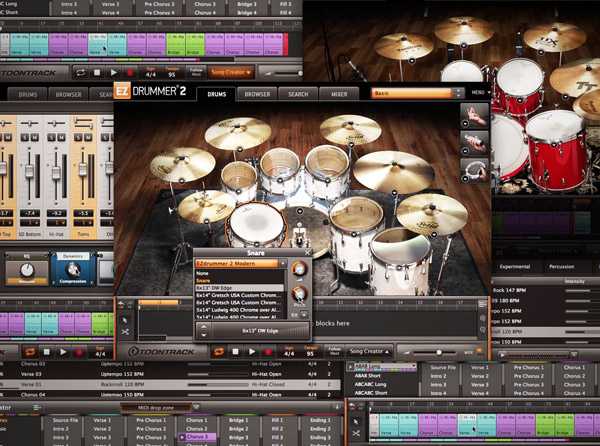This screenshot has width=600, height=446.
Task: Switch to the MIXER tab in front window
Action: (339, 94)
